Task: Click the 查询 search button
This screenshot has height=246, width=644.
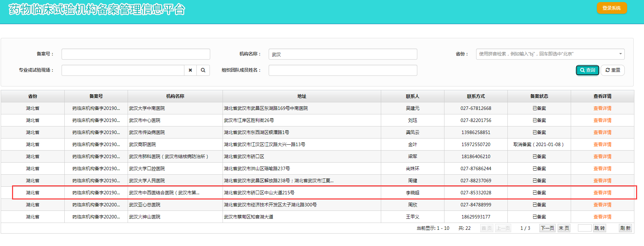Action: tap(587, 70)
